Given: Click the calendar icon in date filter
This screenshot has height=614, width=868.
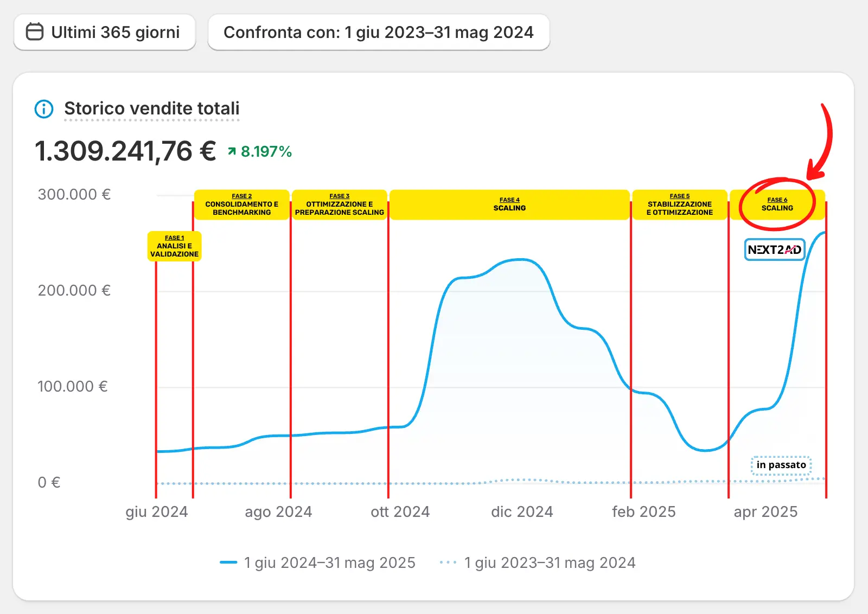Looking at the screenshot, I should pos(35,32).
